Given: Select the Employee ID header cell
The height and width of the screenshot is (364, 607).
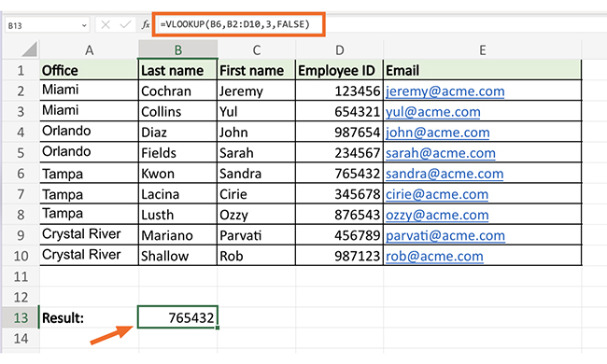Looking at the screenshot, I should (x=340, y=70).
